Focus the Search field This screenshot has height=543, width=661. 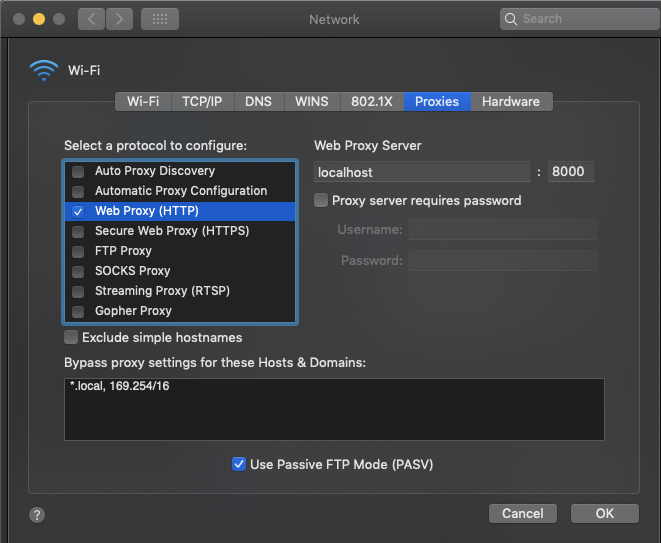582,19
